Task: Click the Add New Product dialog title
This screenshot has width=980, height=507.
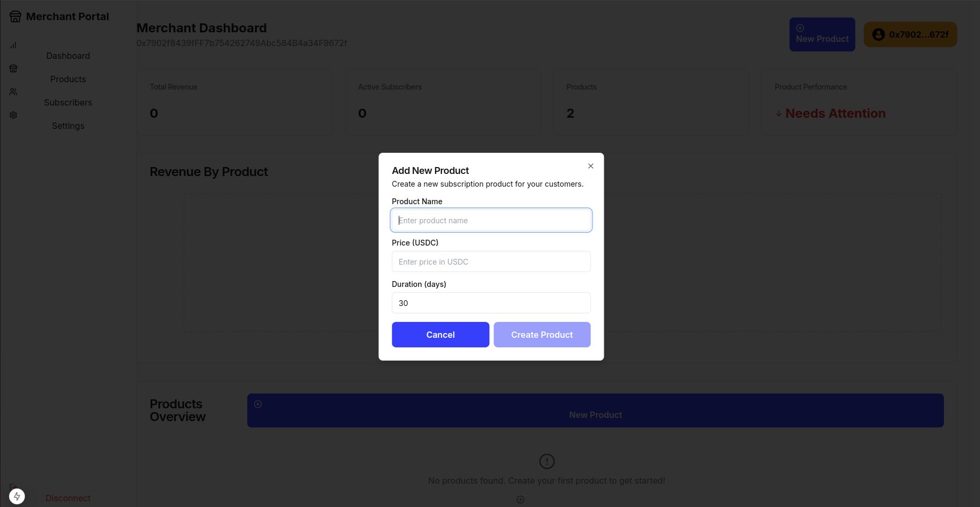Action: [430, 171]
